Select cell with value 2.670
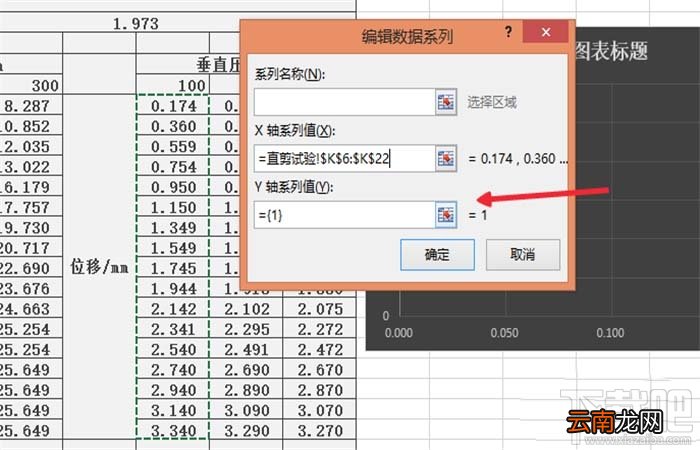The width and height of the screenshot is (700, 450). point(320,370)
